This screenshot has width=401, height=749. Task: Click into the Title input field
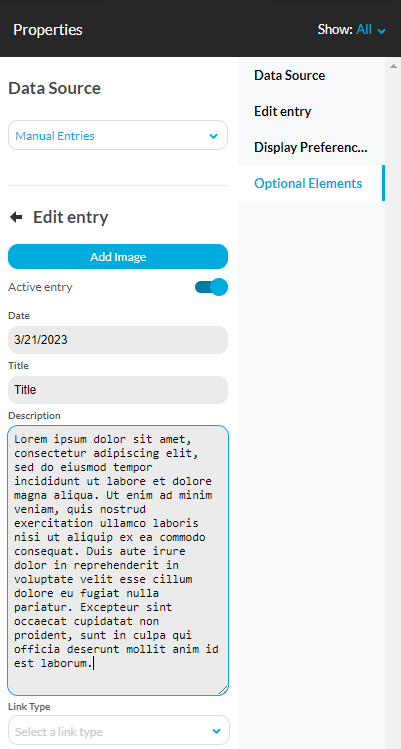click(118, 390)
